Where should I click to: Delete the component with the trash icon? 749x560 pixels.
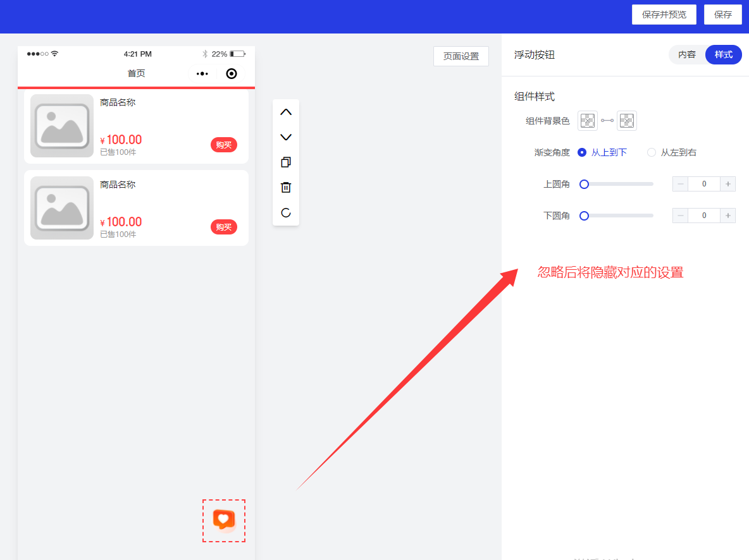(x=286, y=187)
